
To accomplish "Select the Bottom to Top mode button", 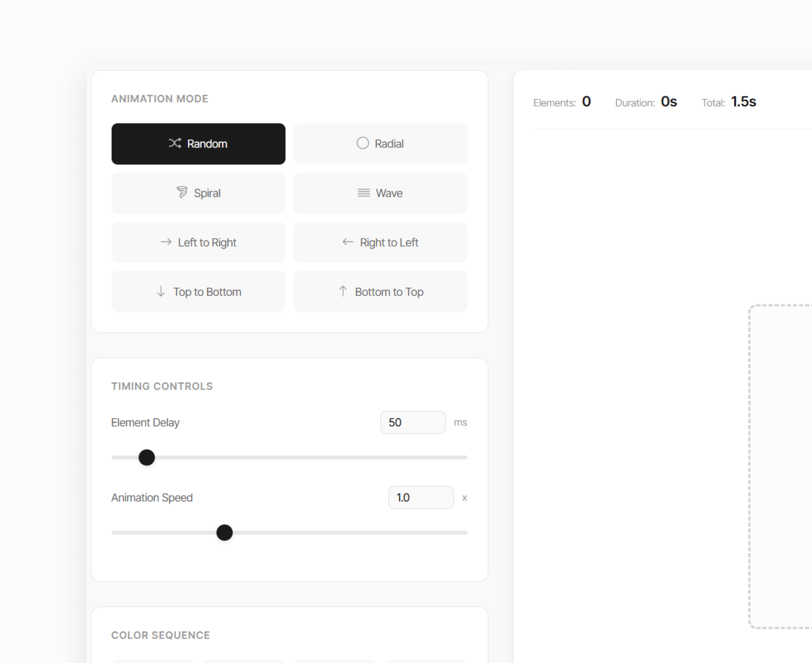I will tap(380, 291).
